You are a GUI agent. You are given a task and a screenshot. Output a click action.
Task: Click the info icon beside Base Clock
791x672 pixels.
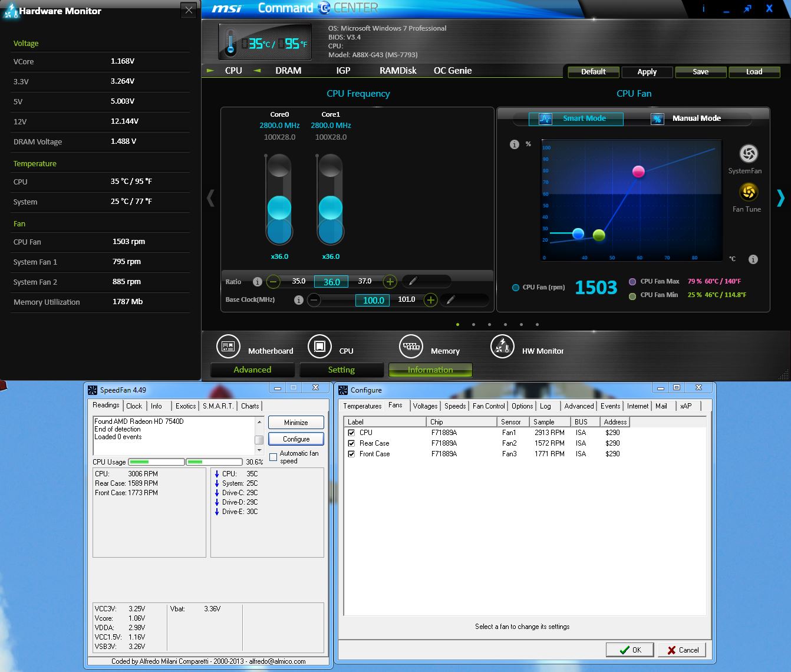click(299, 300)
